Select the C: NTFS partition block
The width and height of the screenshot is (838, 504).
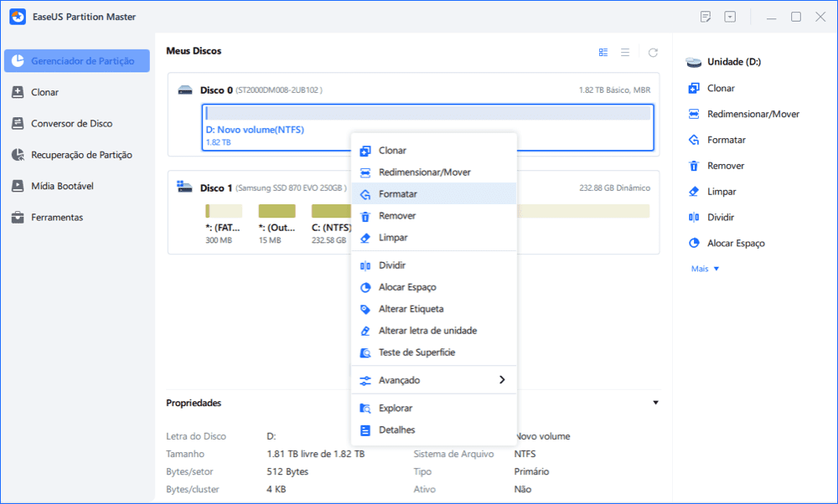click(x=330, y=224)
